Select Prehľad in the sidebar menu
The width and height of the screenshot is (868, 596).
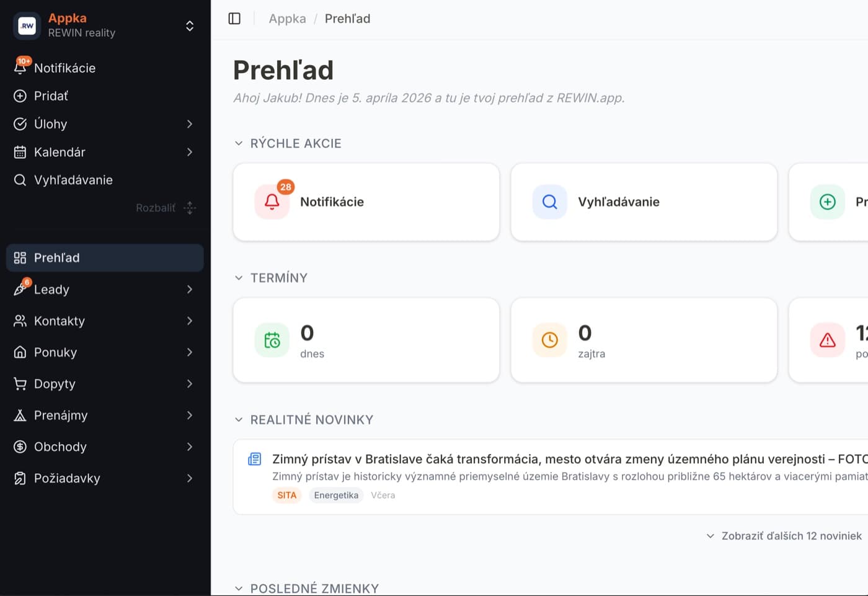[104, 258]
